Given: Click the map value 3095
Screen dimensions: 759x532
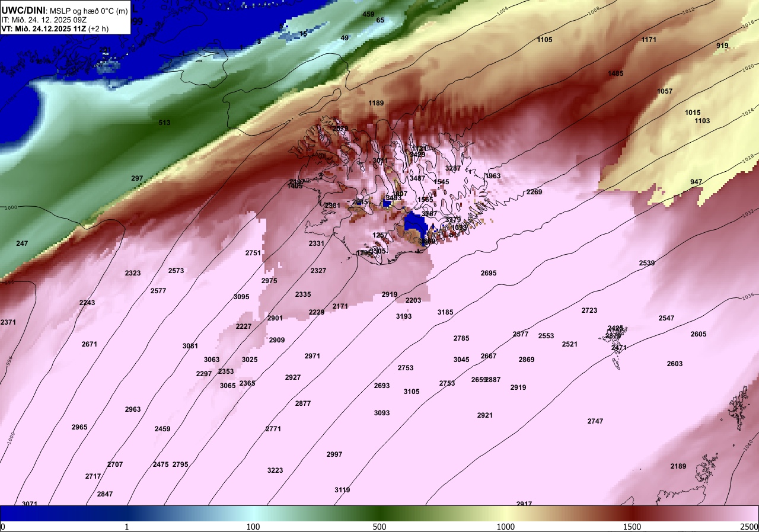Looking at the screenshot, I should pyautogui.click(x=241, y=297).
